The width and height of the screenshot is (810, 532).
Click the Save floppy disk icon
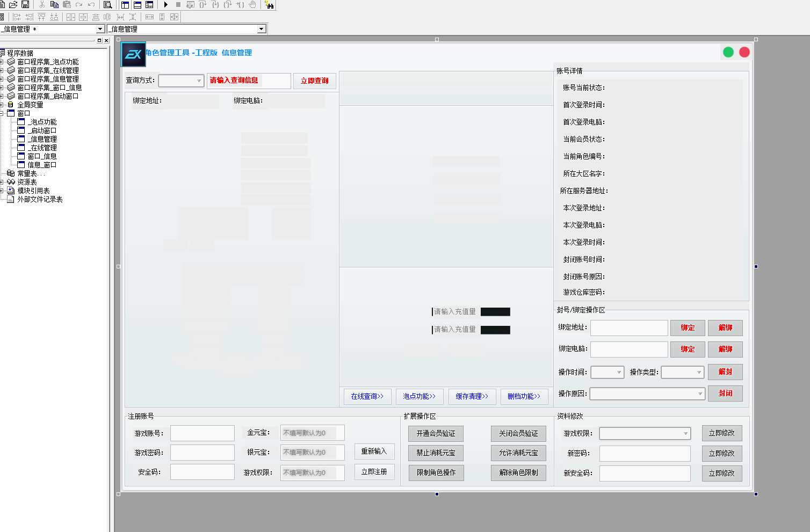tap(25, 5)
